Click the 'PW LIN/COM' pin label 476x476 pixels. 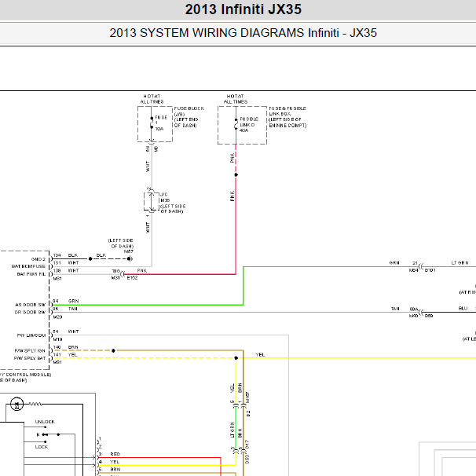31,335
